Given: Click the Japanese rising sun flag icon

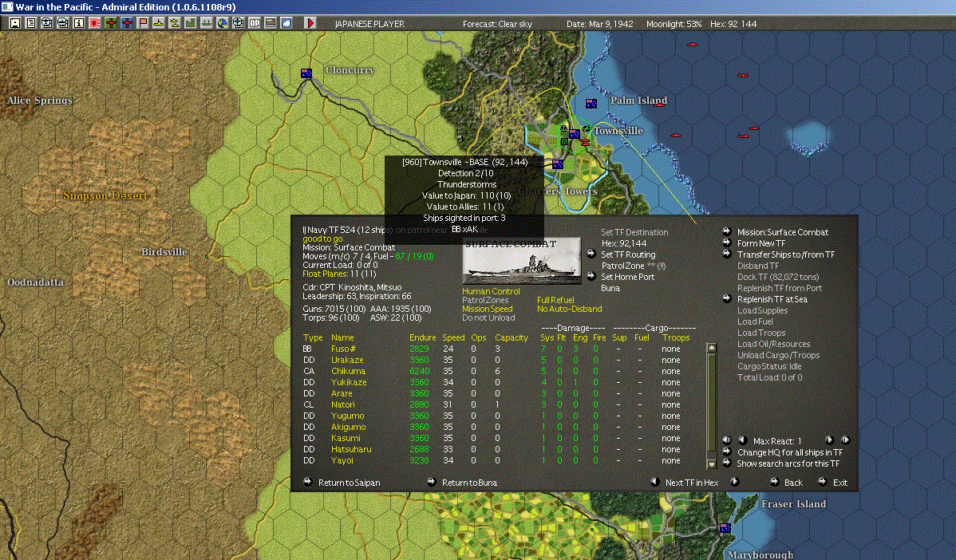Looking at the screenshot, I should pyautogui.click(x=94, y=23).
